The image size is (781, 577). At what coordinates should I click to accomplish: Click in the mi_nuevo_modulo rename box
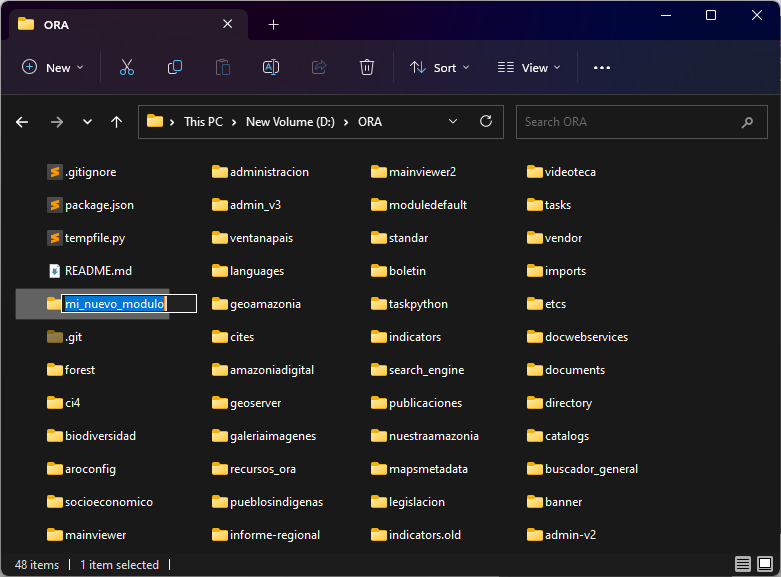pyautogui.click(x=129, y=303)
